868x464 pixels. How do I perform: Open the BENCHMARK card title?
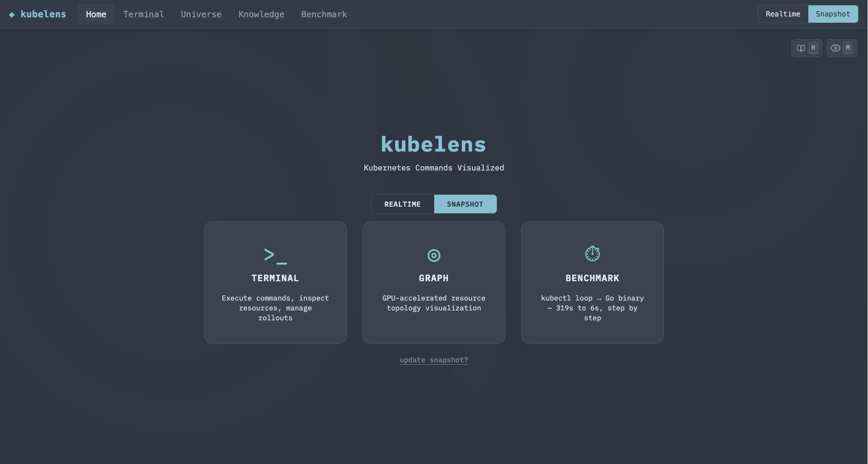coord(592,278)
